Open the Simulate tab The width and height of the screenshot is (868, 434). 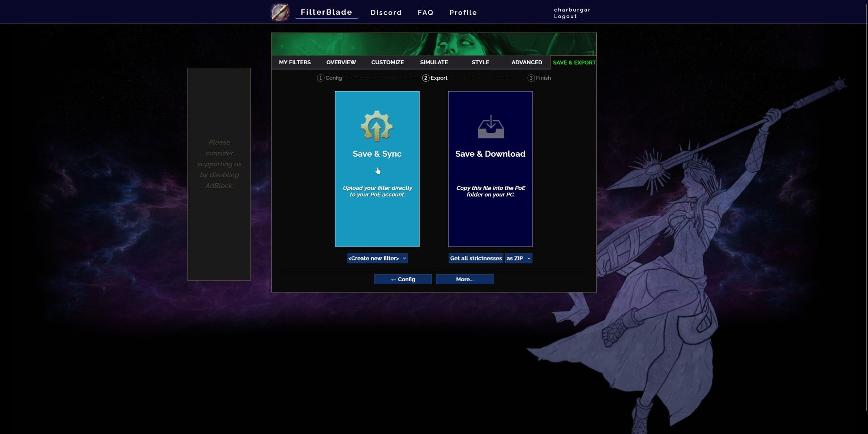pos(434,62)
